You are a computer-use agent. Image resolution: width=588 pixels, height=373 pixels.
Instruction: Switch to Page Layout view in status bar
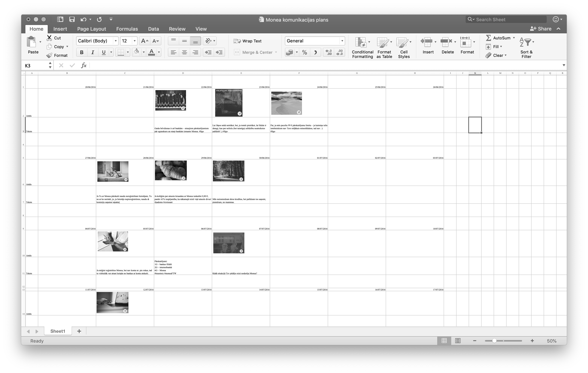tap(458, 341)
